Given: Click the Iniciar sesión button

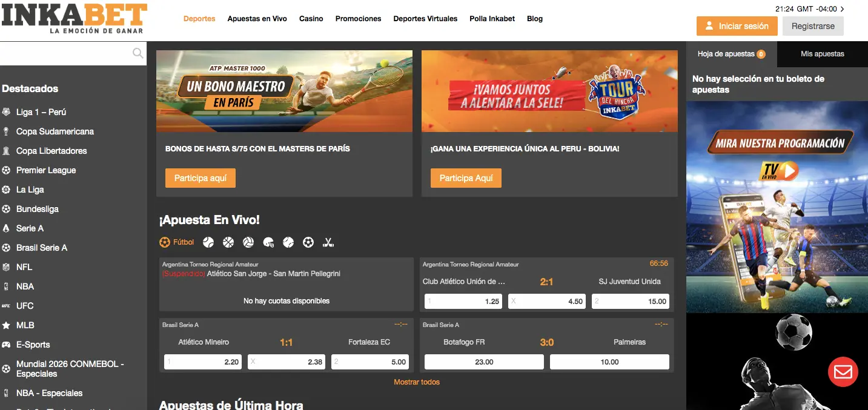Looking at the screenshot, I should click(737, 26).
